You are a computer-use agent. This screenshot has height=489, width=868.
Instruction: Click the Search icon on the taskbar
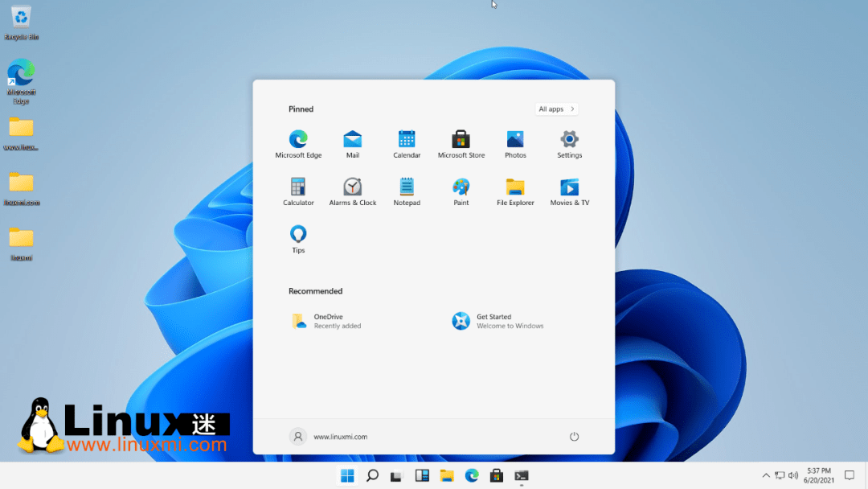pos(372,475)
